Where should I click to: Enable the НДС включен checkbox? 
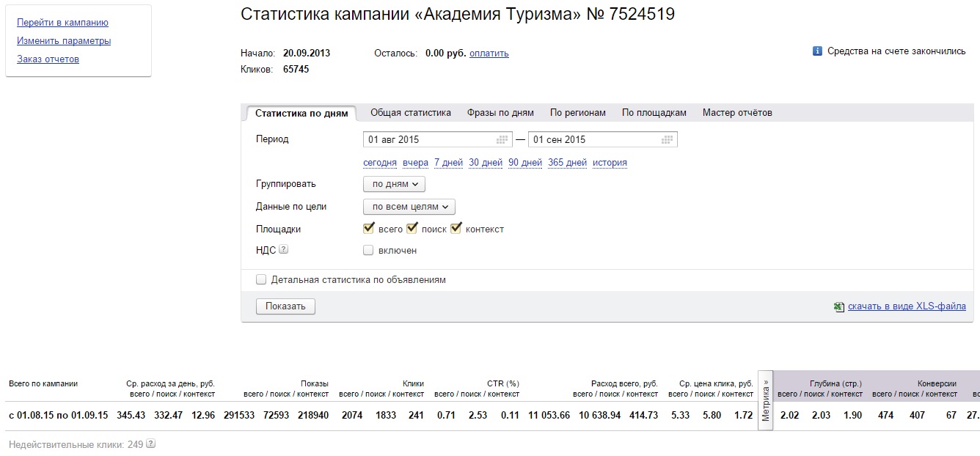368,250
